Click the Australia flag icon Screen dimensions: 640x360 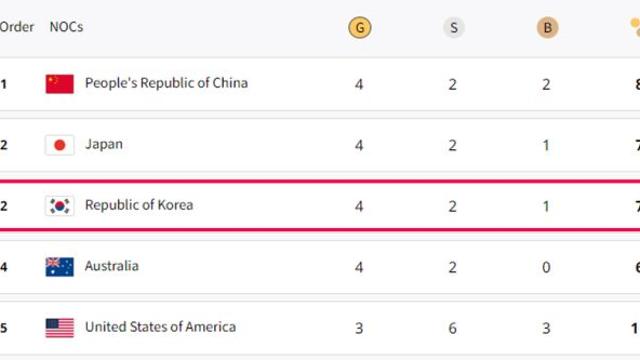click(60, 267)
